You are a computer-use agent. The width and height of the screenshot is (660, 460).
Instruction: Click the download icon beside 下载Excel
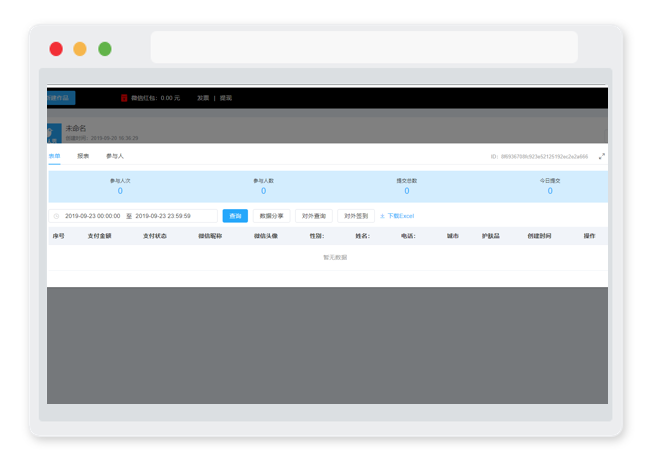382,216
